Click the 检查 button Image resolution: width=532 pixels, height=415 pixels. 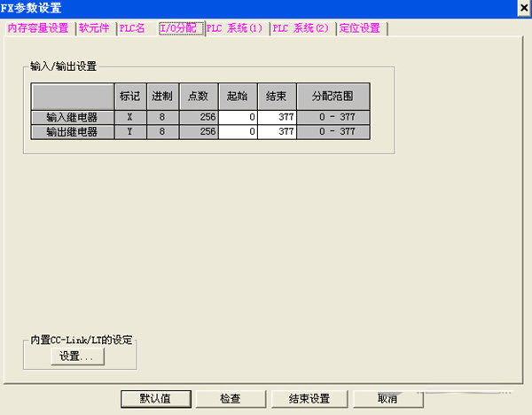point(230,399)
